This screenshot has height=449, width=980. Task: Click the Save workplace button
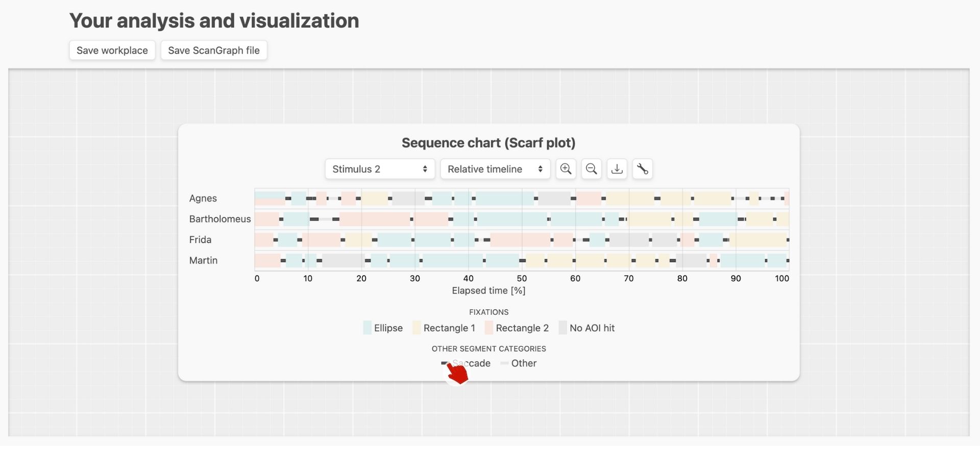(112, 51)
